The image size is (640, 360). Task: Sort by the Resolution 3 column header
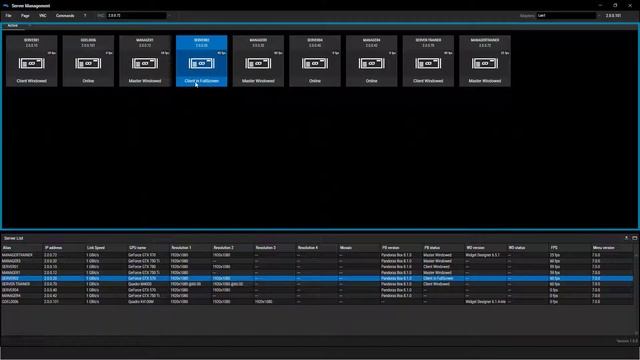(274, 248)
